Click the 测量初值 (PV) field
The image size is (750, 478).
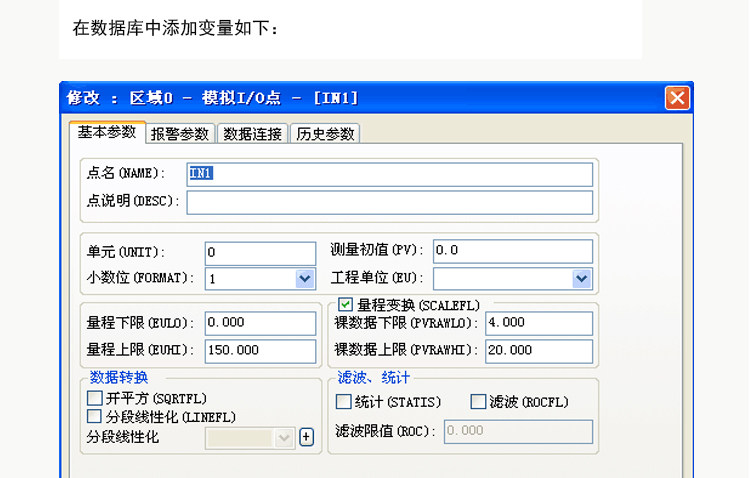[513, 251]
